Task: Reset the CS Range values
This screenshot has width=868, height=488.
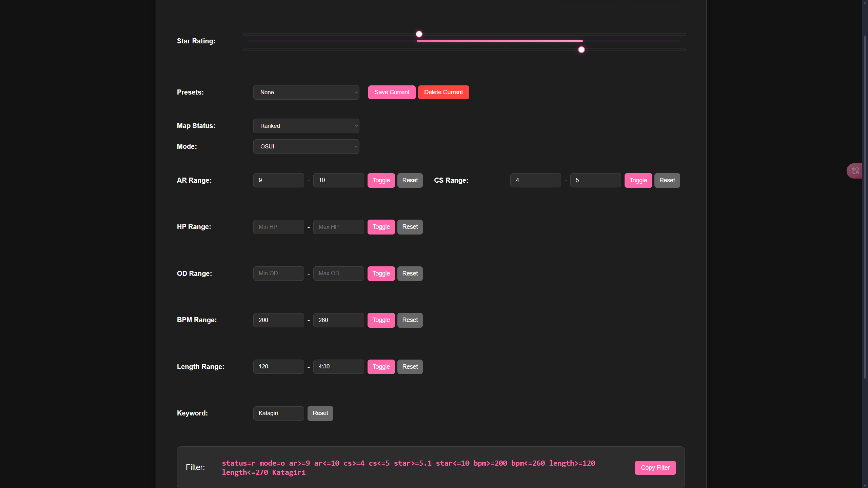Action: tap(667, 180)
